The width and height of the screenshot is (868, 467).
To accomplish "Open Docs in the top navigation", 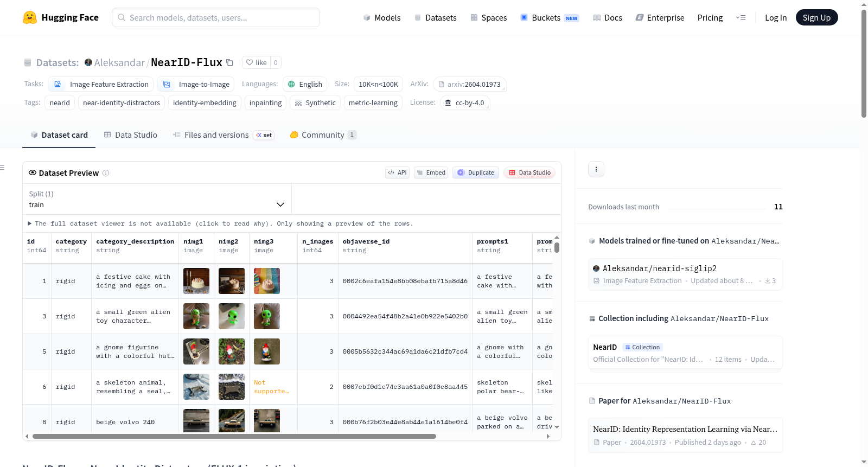I will click(608, 18).
